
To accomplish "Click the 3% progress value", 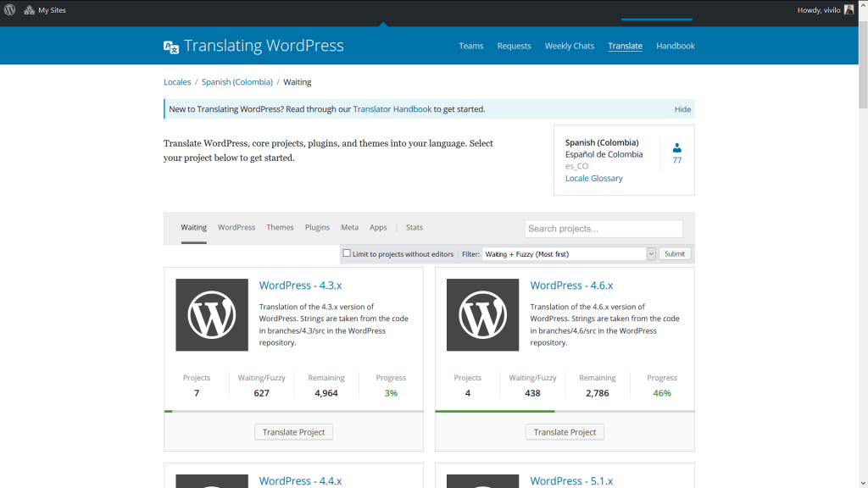I will [391, 393].
